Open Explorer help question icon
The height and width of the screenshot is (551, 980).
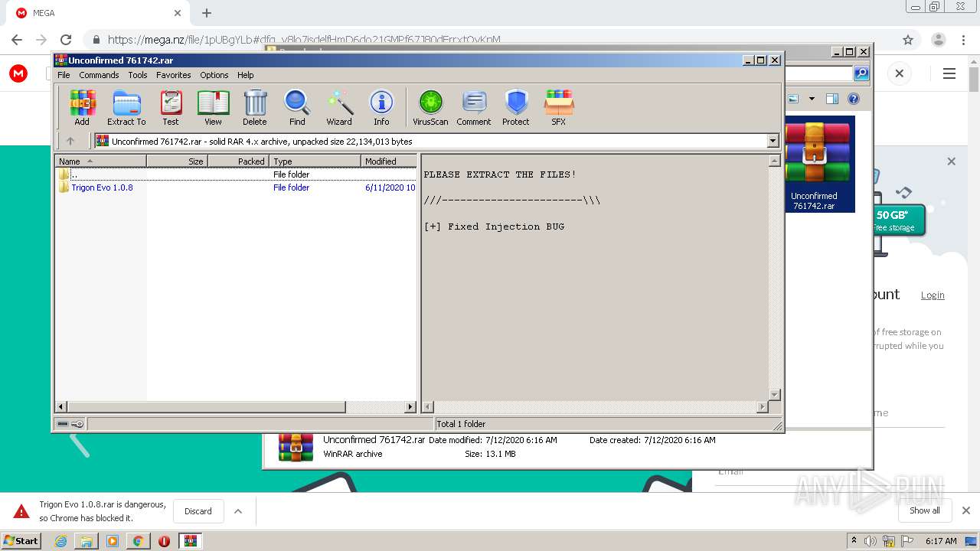(854, 99)
